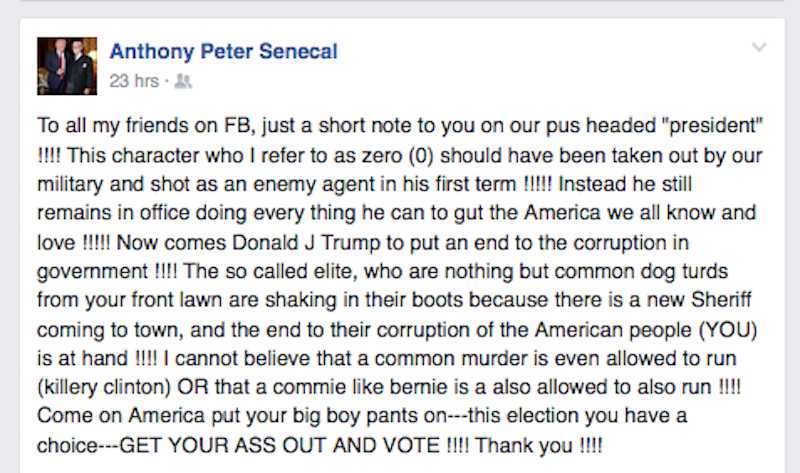Open the post's 23 hrs timestamp
Screen dimensions: 800x473
tap(134, 81)
